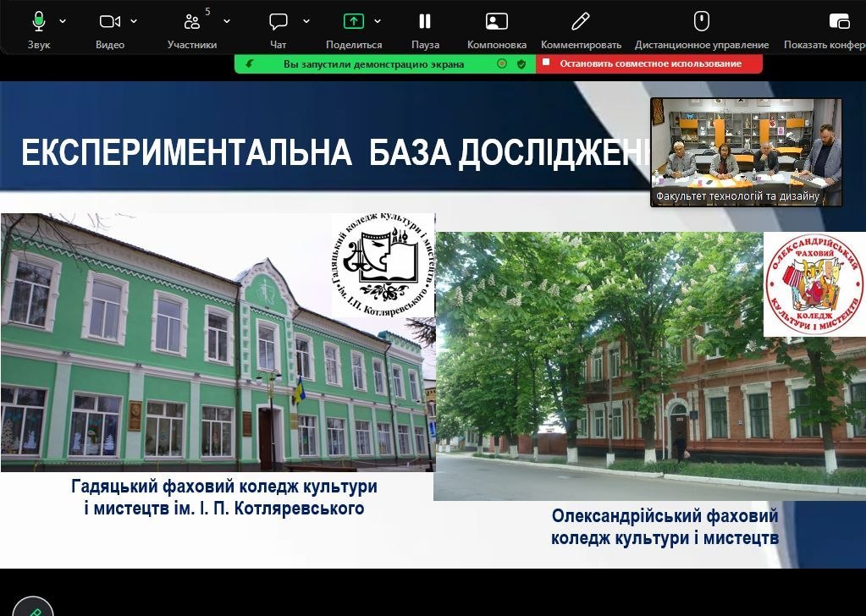
Task: Open Дистанционное управление remote control
Action: click(702, 22)
